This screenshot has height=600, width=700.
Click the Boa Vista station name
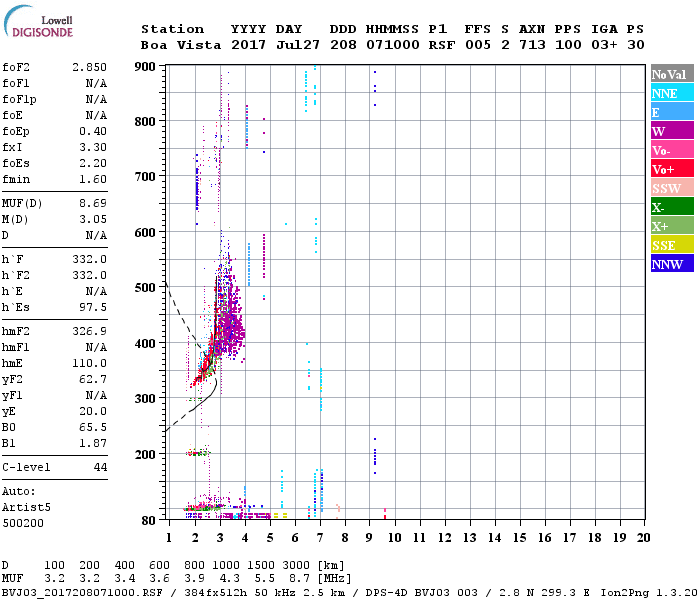[181, 45]
